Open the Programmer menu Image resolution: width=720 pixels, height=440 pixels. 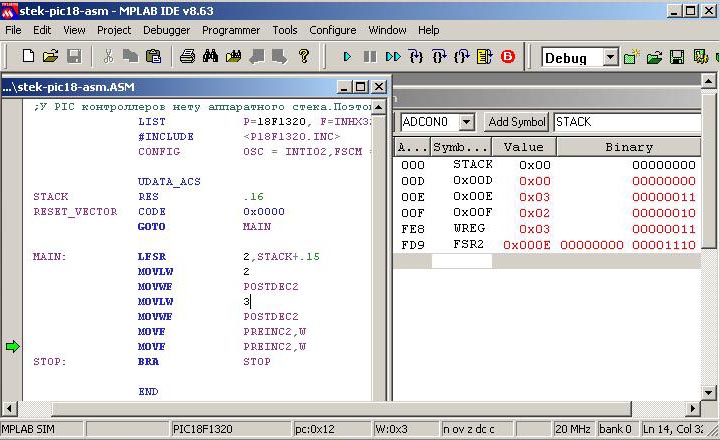pyautogui.click(x=231, y=30)
